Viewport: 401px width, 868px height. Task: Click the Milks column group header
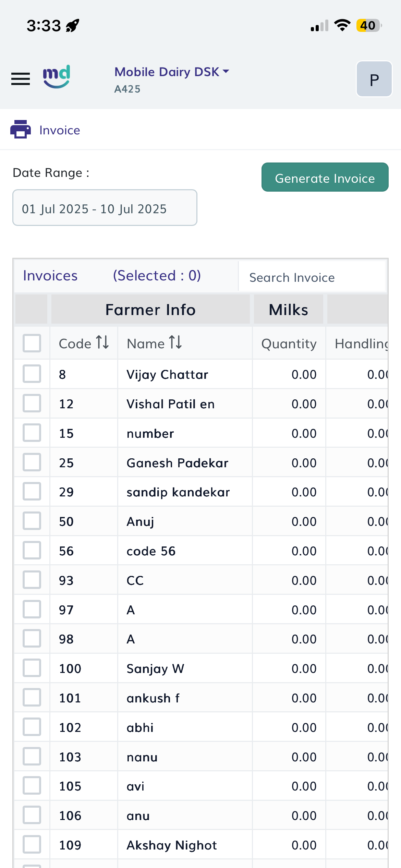point(289,310)
